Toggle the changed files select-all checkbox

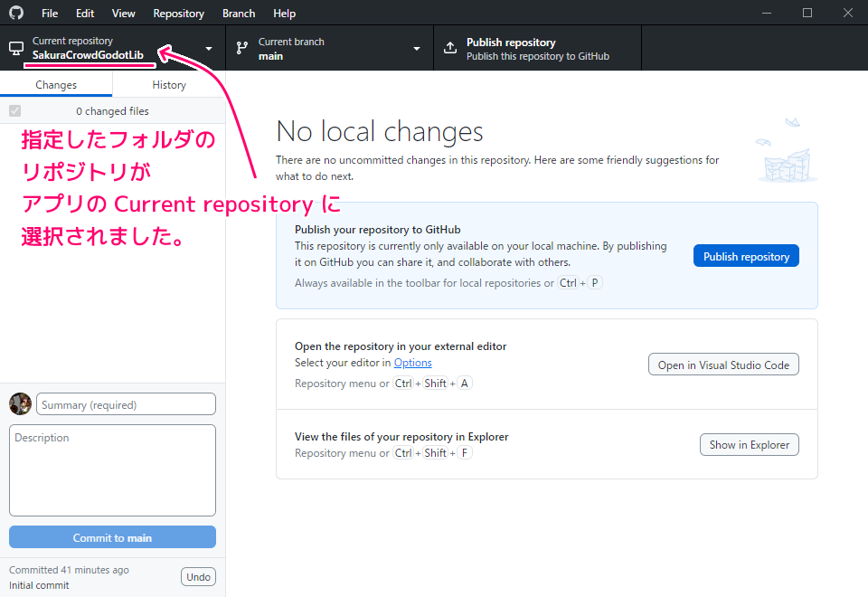tap(15, 110)
